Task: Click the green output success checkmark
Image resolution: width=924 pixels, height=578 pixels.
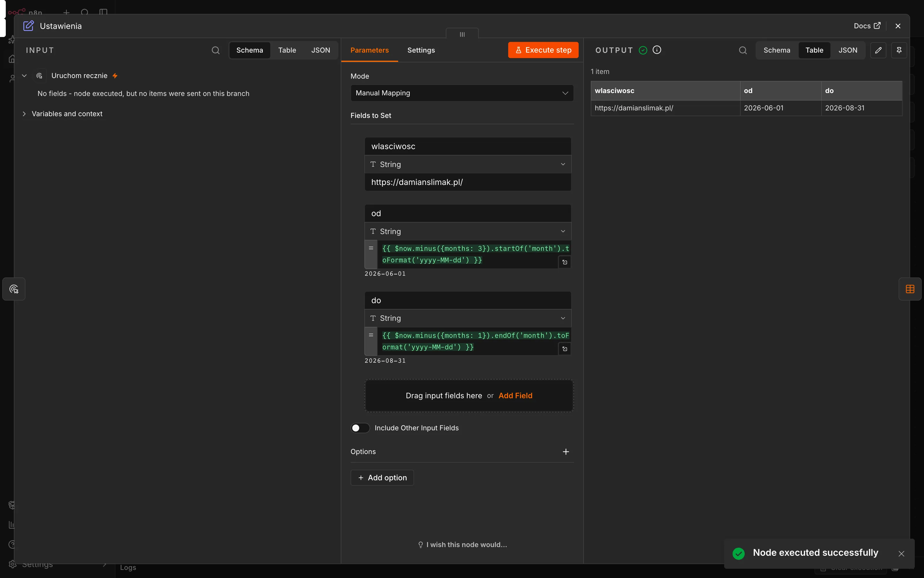Action: [x=643, y=50]
